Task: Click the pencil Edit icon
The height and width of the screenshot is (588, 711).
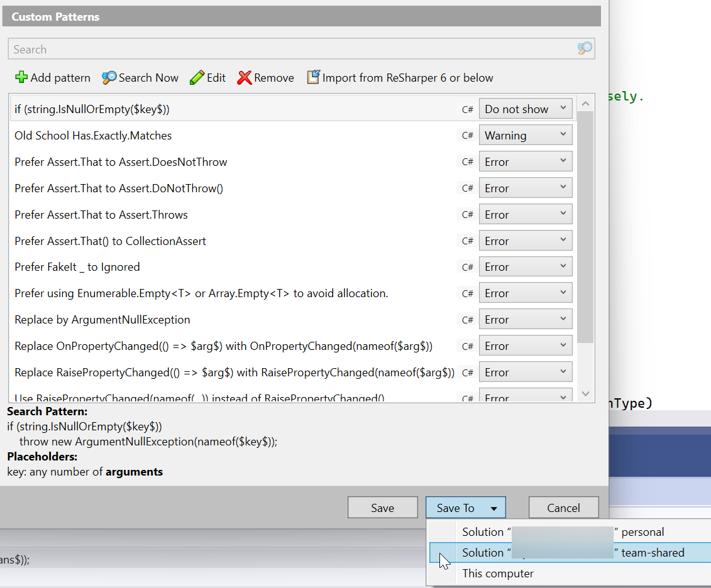Action: point(197,77)
